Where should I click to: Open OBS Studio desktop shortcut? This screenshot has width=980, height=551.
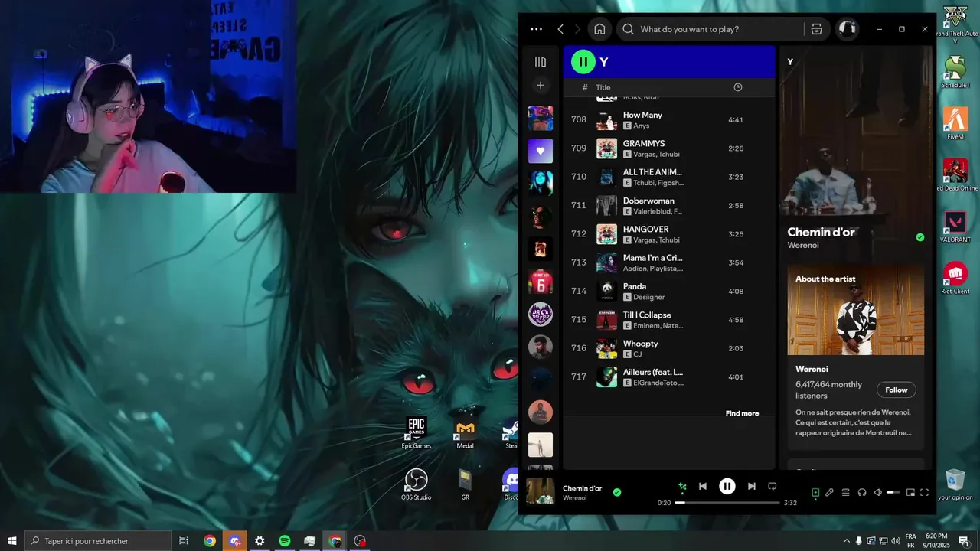416,484
